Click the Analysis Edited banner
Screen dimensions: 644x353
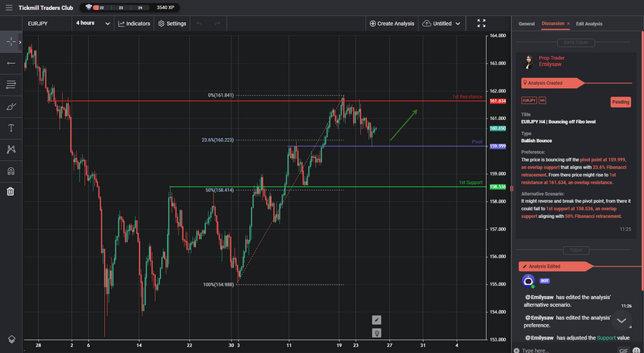[556, 266]
